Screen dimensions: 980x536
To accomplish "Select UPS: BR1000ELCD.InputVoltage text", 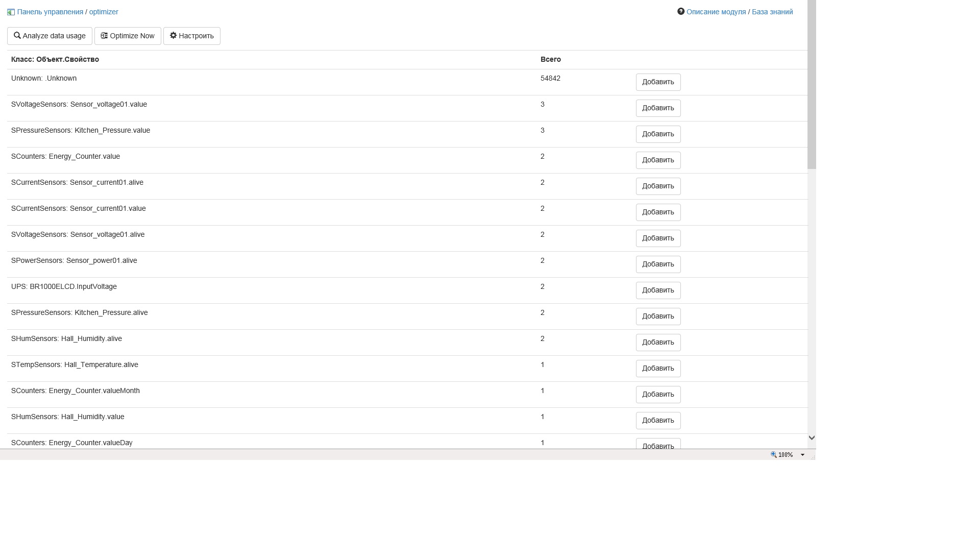I will click(64, 287).
